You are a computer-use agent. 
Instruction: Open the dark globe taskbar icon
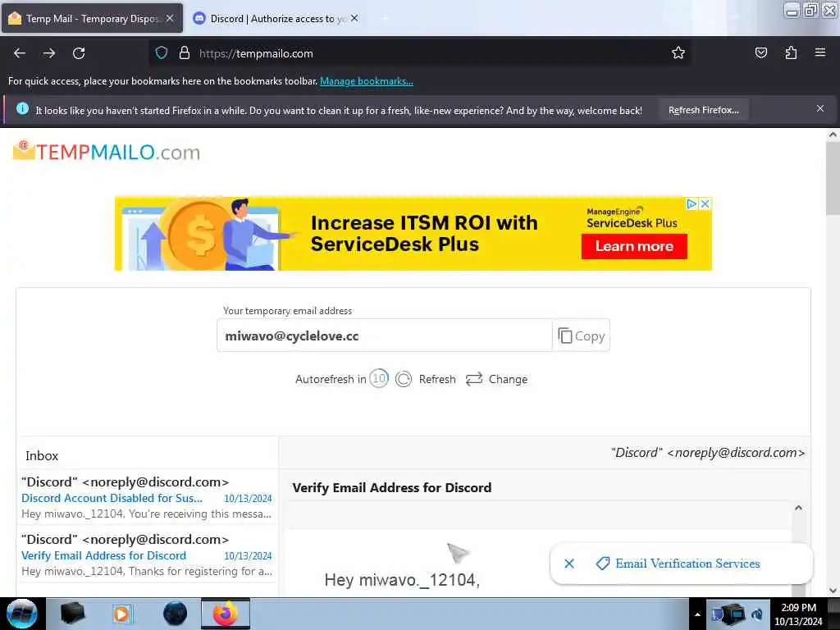click(175, 614)
